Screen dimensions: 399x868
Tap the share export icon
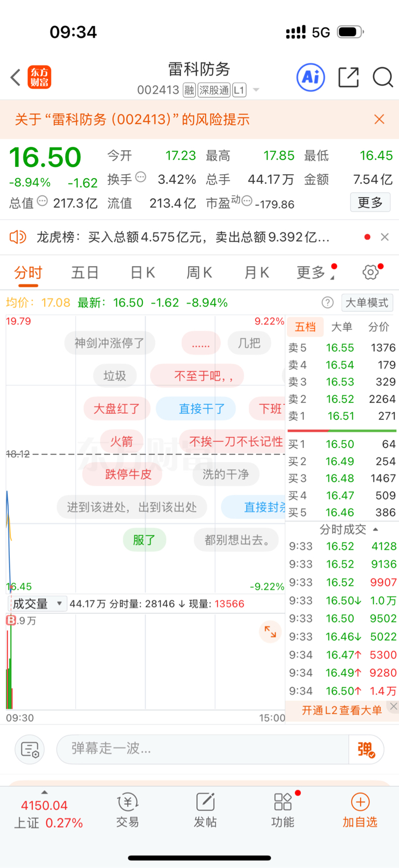coord(349,77)
